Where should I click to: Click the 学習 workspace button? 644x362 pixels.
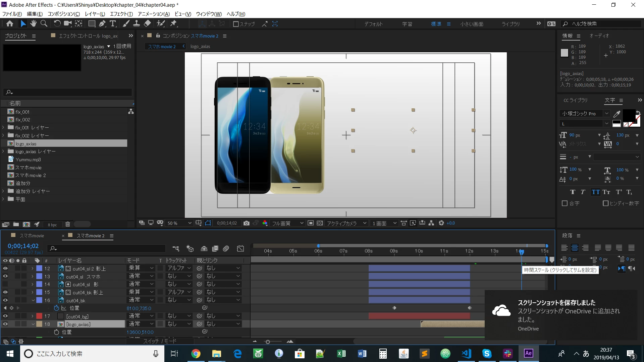(407, 24)
